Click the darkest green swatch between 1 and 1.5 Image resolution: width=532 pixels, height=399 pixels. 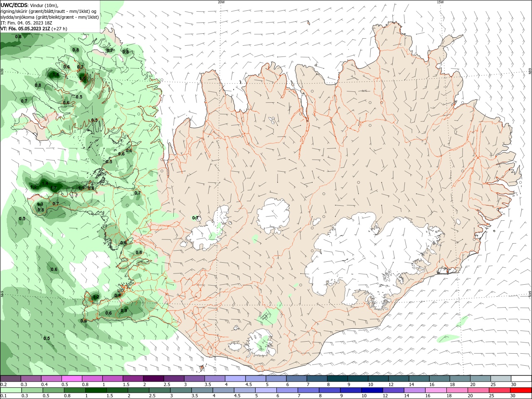point(96,390)
